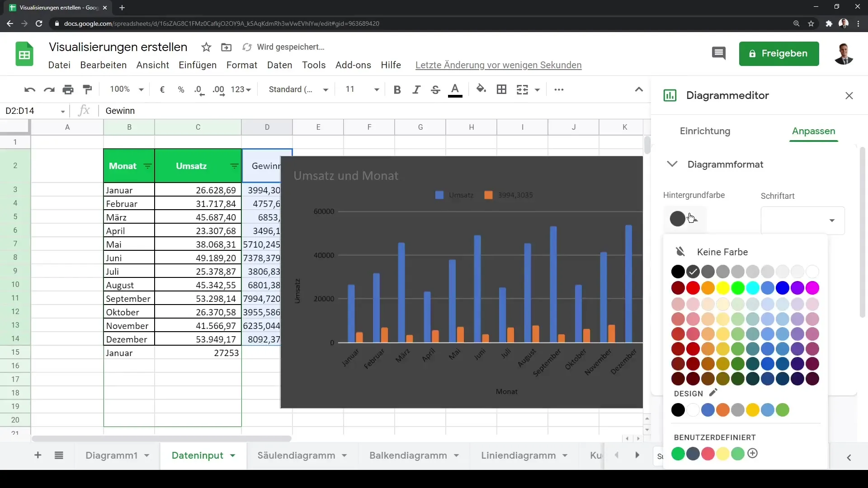The image size is (868, 488).
Task: Add a custom color with plus icon
Action: tap(752, 453)
